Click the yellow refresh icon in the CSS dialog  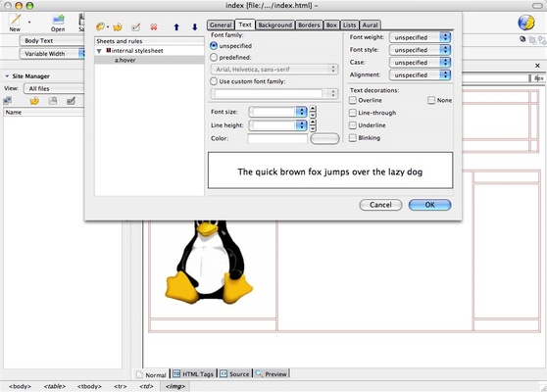[118, 26]
